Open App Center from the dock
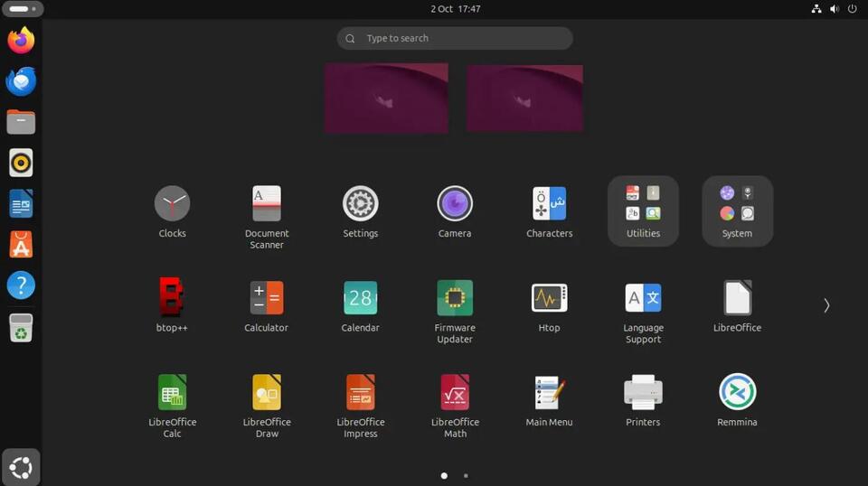The image size is (868, 486). pos(21,245)
